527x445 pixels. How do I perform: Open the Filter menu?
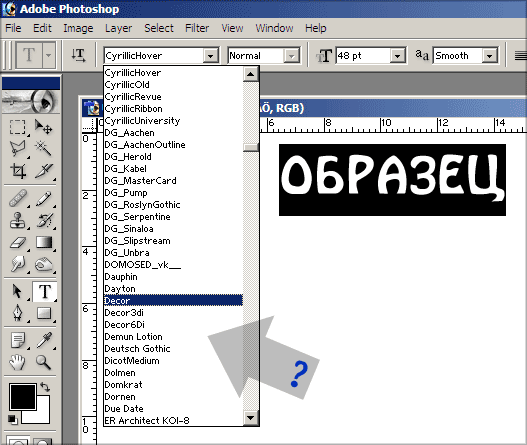click(197, 28)
